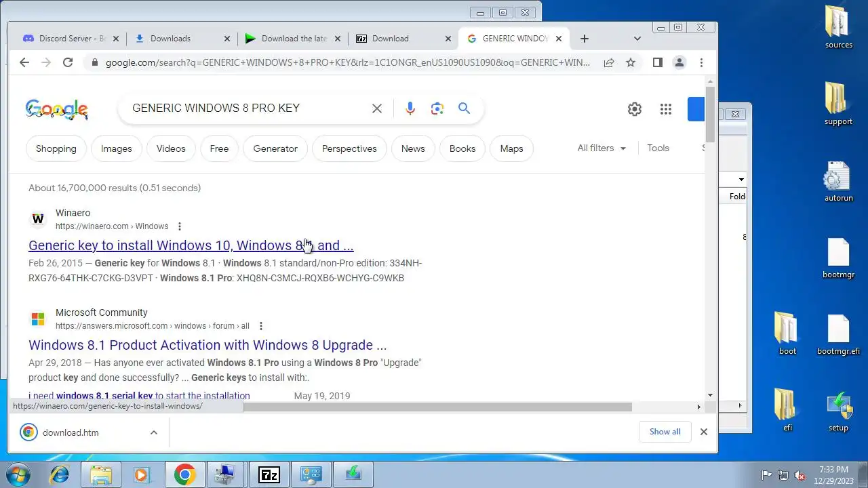Close the Discord Server tab

116,39
